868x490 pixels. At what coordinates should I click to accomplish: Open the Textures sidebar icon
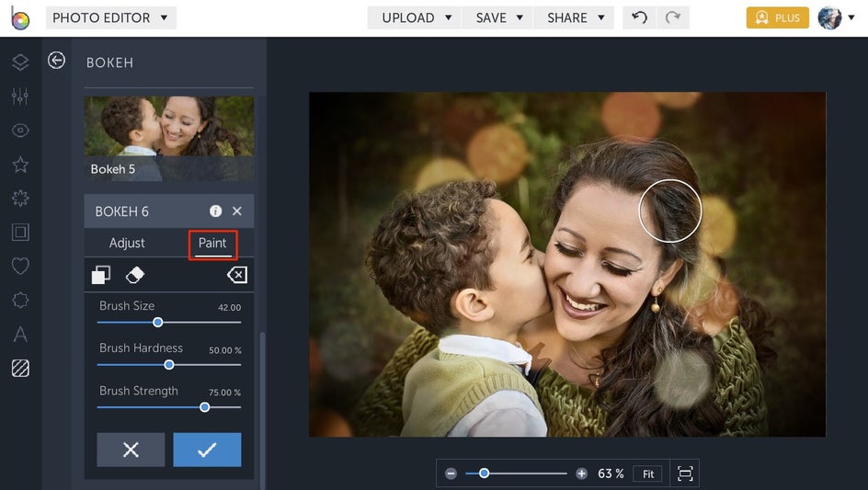(20, 369)
